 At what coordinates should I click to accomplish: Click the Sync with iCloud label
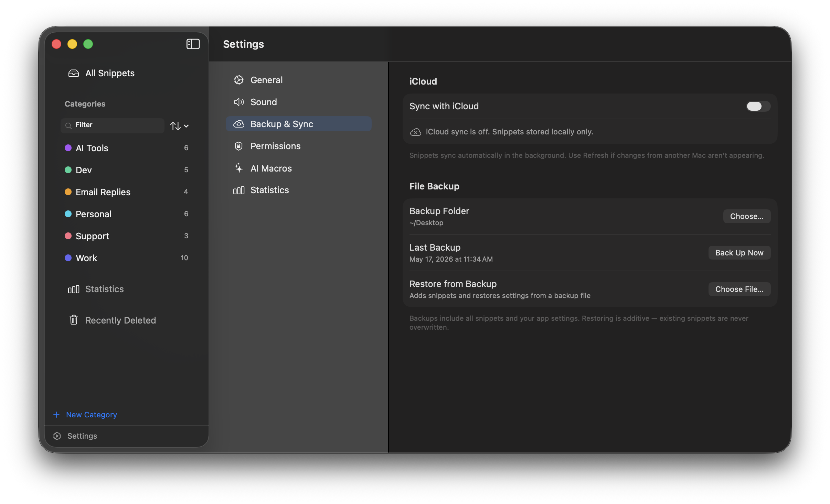point(444,106)
